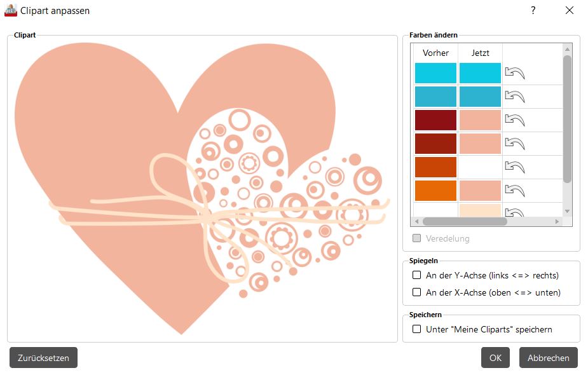The height and width of the screenshot is (375, 588).
Task: Revert the first cyan color row
Action: tap(515, 73)
